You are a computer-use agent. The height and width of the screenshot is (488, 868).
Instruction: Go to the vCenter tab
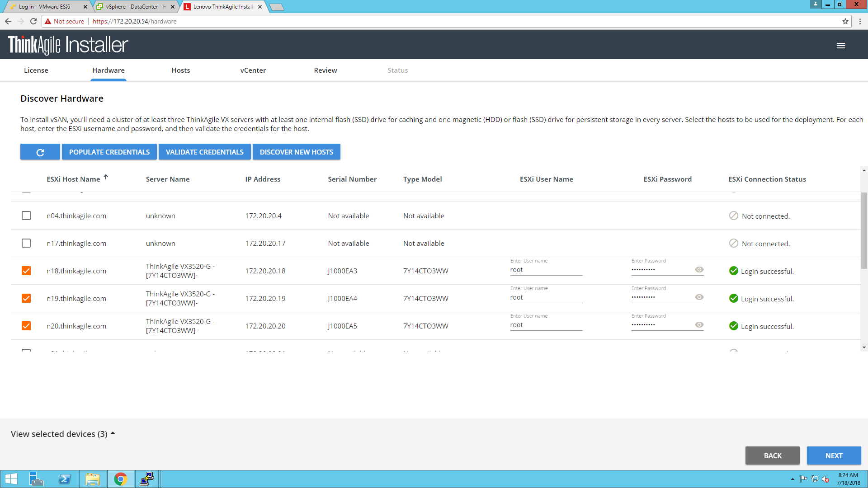click(253, 70)
